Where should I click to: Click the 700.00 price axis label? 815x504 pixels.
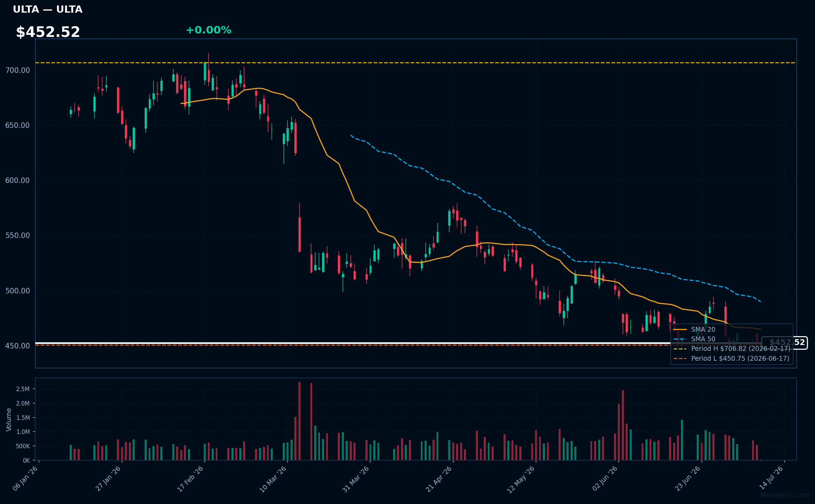pyautogui.click(x=17, y=70)
